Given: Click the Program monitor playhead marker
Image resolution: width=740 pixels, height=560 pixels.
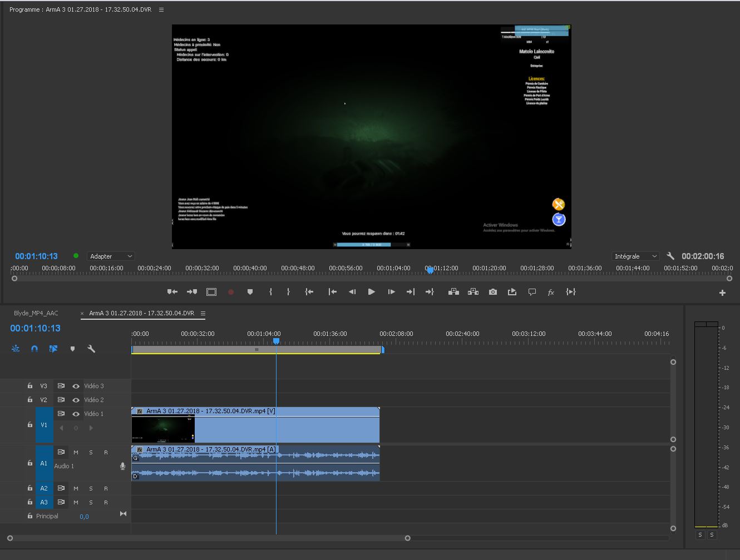Looking at the screenshot, I should [x=430, y=270].
